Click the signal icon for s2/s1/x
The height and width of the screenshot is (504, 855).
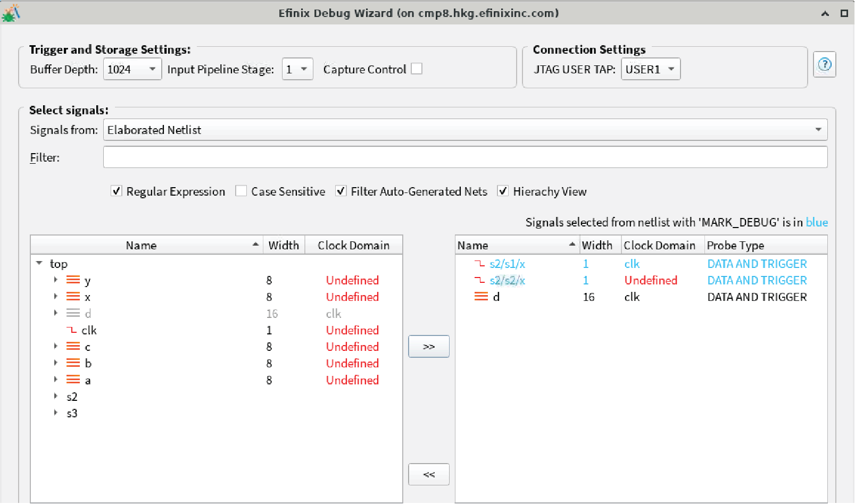pyautogui.click(x=479, y=264)
